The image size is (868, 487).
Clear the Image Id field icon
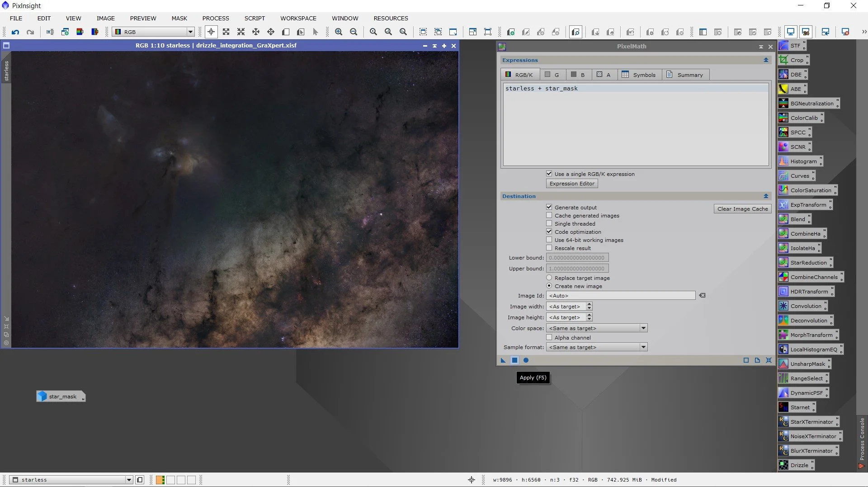(702, 296)
